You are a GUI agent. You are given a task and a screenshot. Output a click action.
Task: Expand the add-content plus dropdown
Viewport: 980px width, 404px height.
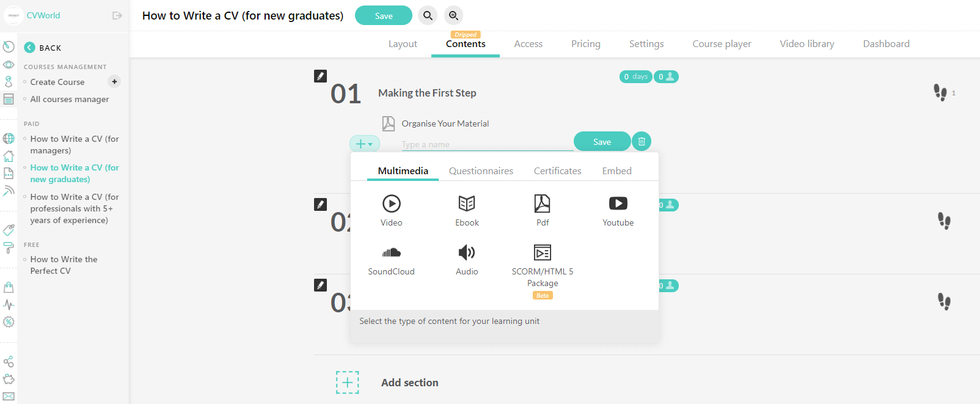point(364,144)
